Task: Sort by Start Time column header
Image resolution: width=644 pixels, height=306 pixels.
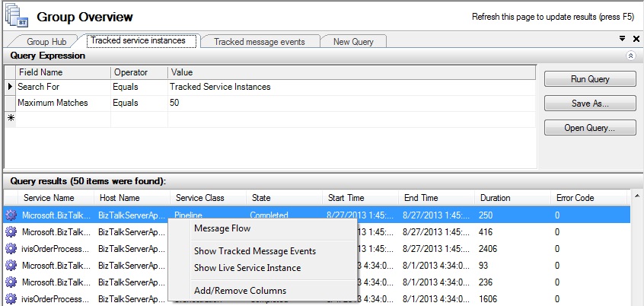Action: tap(361, 198)
